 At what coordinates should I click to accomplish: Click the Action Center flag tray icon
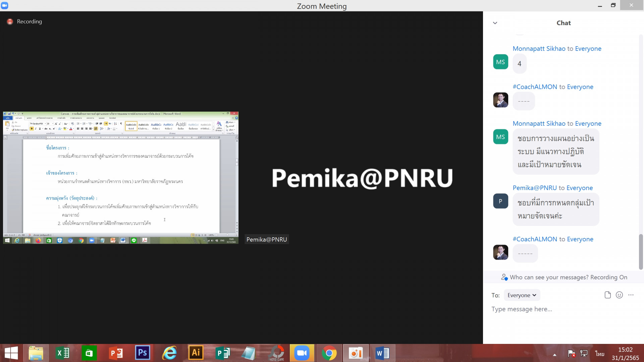[572, 354]
